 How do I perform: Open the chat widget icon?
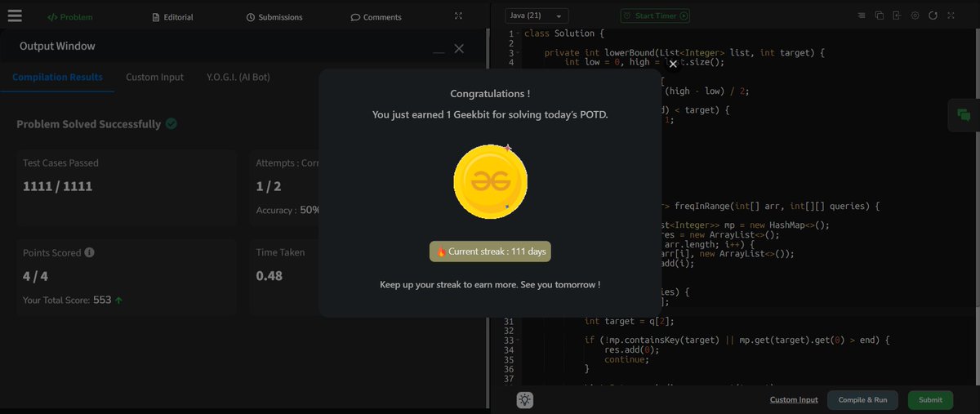[x=964, y=115]
